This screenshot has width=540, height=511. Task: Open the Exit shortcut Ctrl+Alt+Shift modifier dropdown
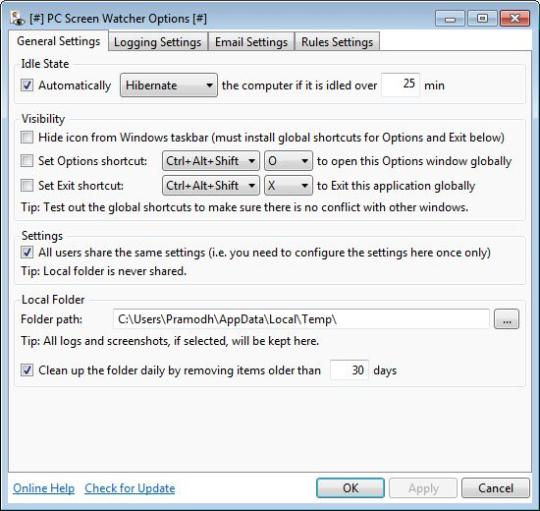click(211, 186)
